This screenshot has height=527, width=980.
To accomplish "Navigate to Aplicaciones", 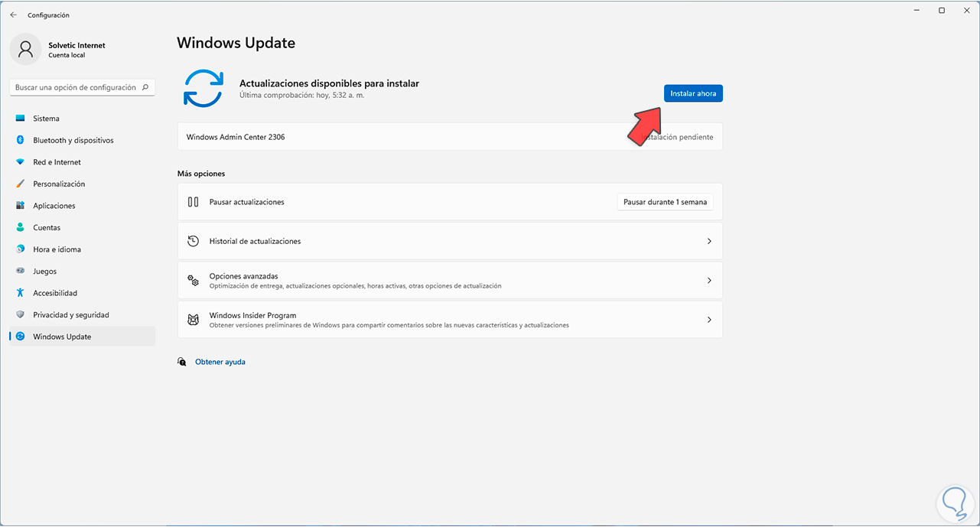I will pyautogui.click(x=83, y=206).
